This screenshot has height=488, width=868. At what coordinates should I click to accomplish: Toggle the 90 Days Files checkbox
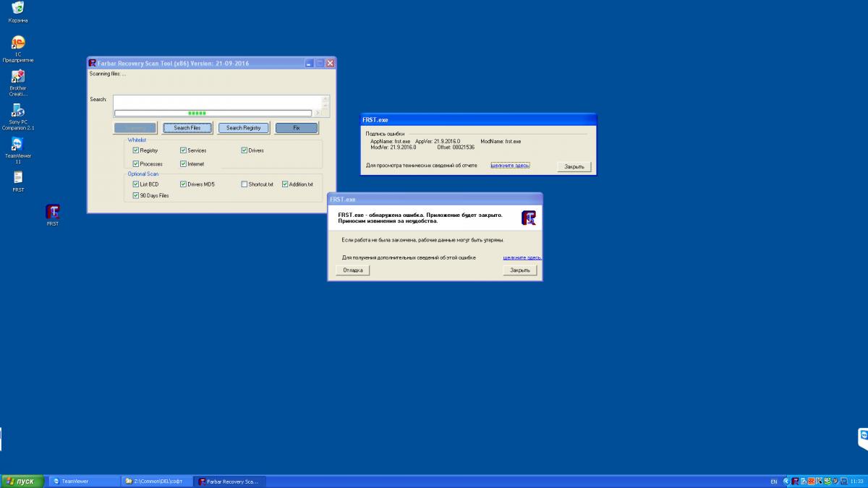click(x=135, y=195)
